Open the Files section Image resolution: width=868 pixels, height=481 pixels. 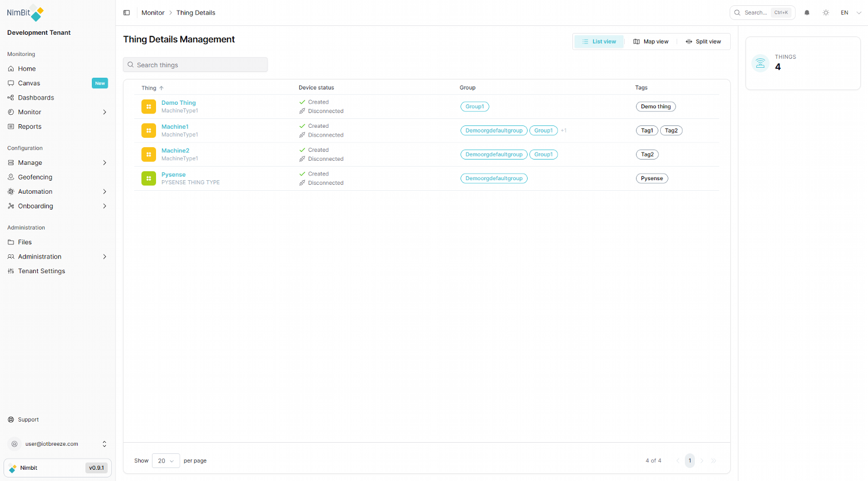pos(25,242)
